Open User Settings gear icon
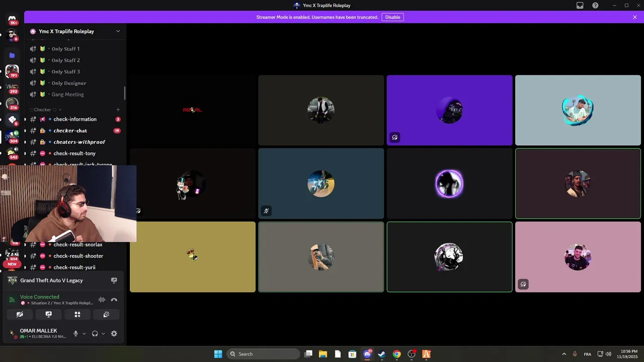Viewport: 644px width, 362px height. tap(114, 333)
